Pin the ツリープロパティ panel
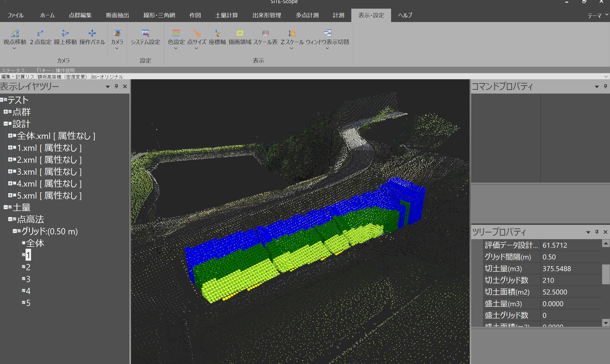Image resolution: width=610 pixels, height=364 pixels. pos(597,232)
